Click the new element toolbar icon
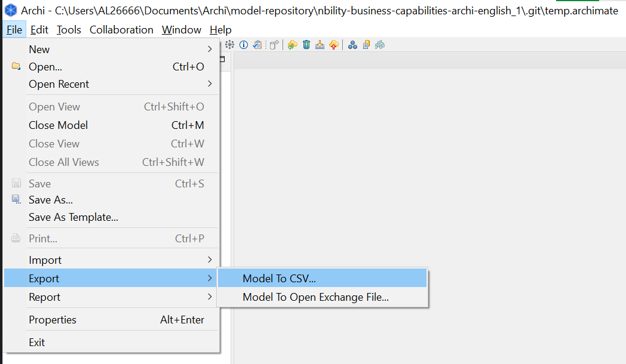Viewport: 626px width, 364px height. [x=273, y=45]
